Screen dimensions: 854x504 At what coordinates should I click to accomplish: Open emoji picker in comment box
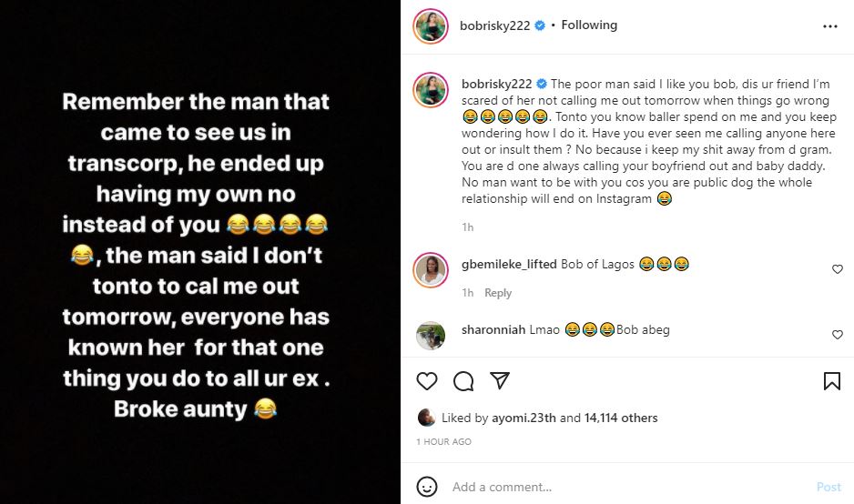(427, 487)
